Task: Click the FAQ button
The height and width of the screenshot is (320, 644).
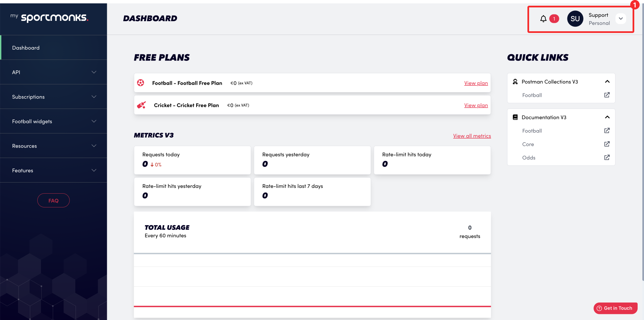Action: point(53,200)
